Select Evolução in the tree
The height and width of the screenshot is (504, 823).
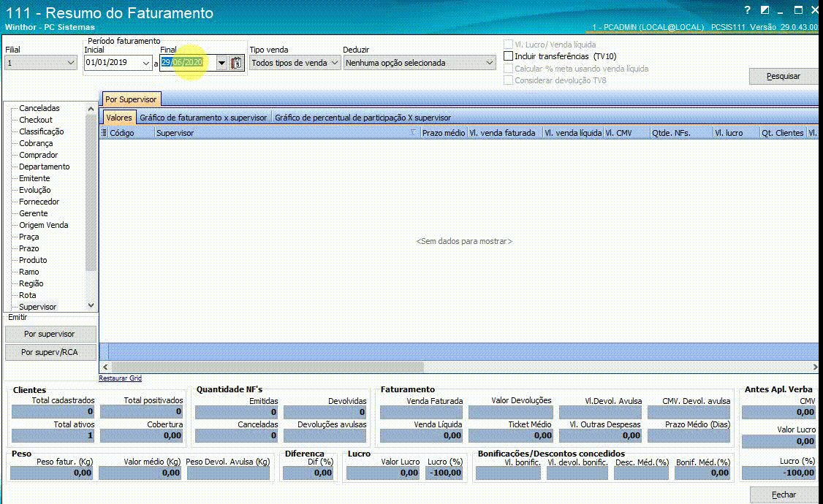(34, 190)
